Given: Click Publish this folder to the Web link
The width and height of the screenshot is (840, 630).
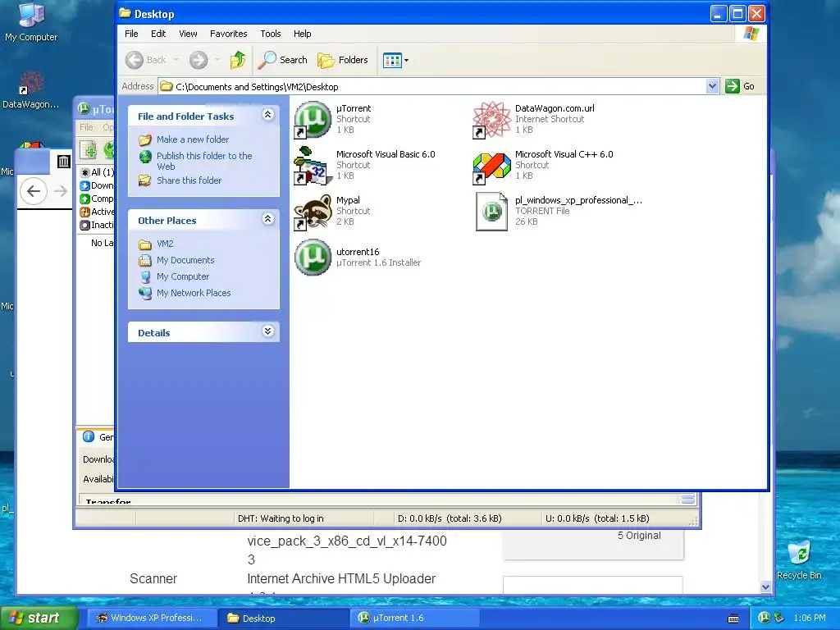Looking at the screenshot, I should 204,162.
